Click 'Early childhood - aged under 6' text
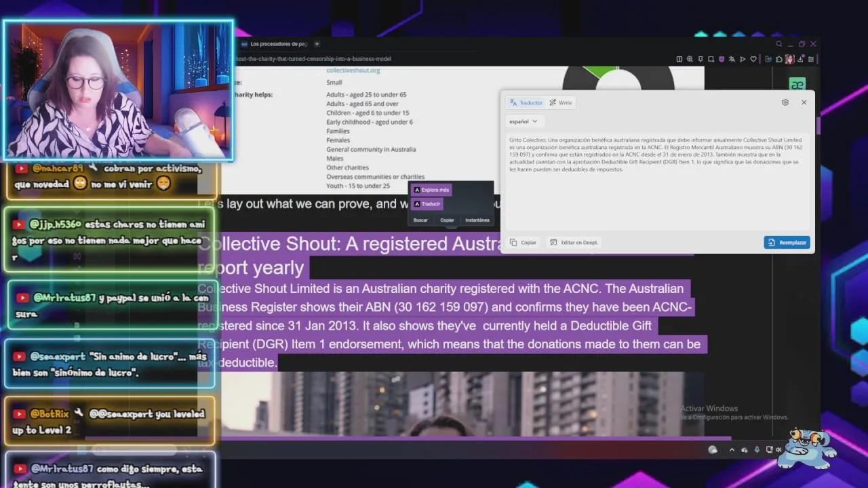This screenshot has height=488, width=868. (370, 122)
